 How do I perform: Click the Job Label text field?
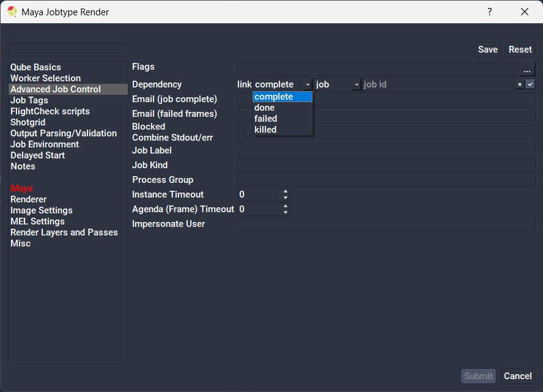pos(386,150)
